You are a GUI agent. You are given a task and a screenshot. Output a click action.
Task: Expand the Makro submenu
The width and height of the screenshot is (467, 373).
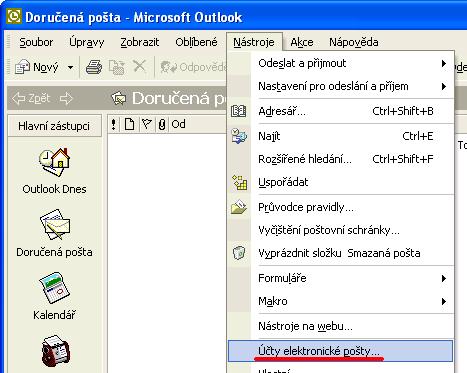(341, 301)
